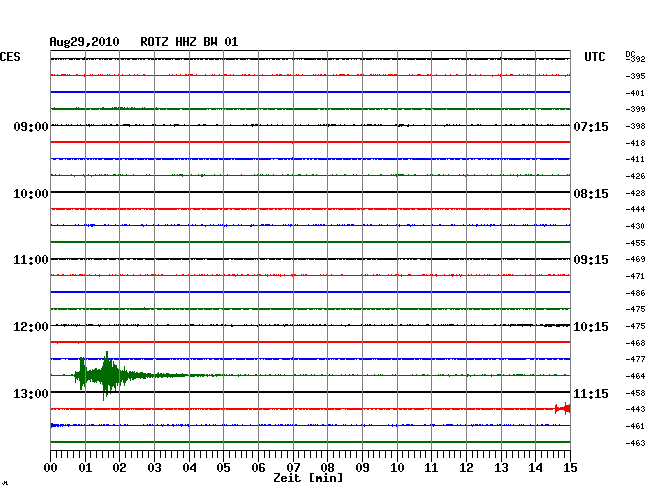Select the Zeit [min] axis title
The image size is (650, 494).
(x=308, y=478)
